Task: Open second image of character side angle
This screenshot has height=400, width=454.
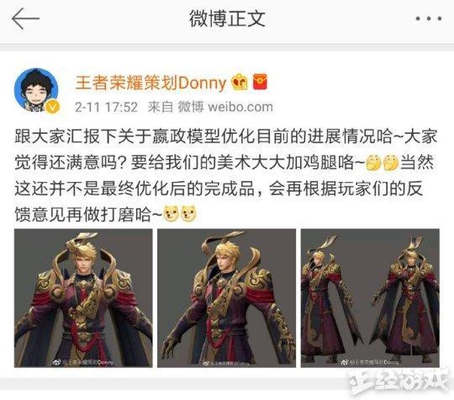Action: coord(227,298)
